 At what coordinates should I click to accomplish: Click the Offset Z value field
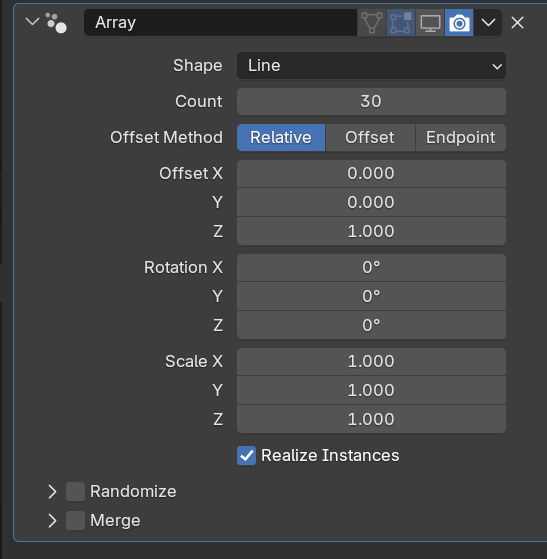coord(371,231)
